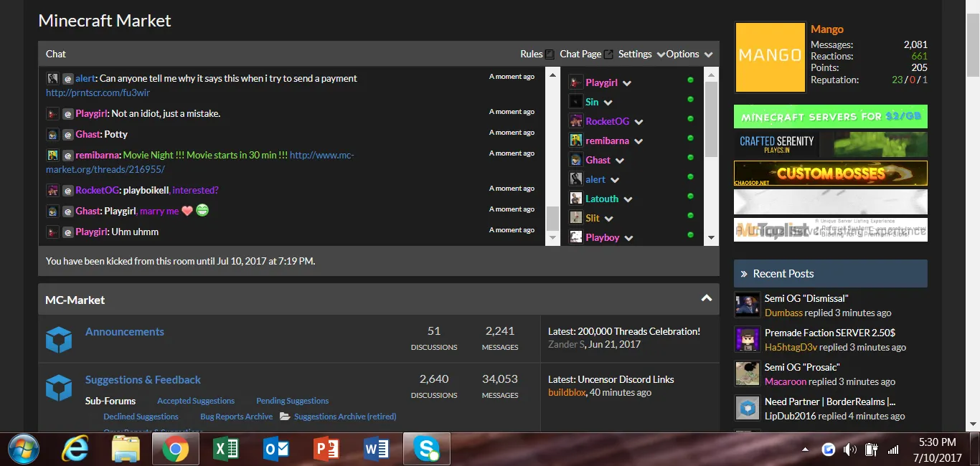Click the chat messages scrollbar up arrow
The height and width of the screenshot is (466, 980).
pos(552,73)
